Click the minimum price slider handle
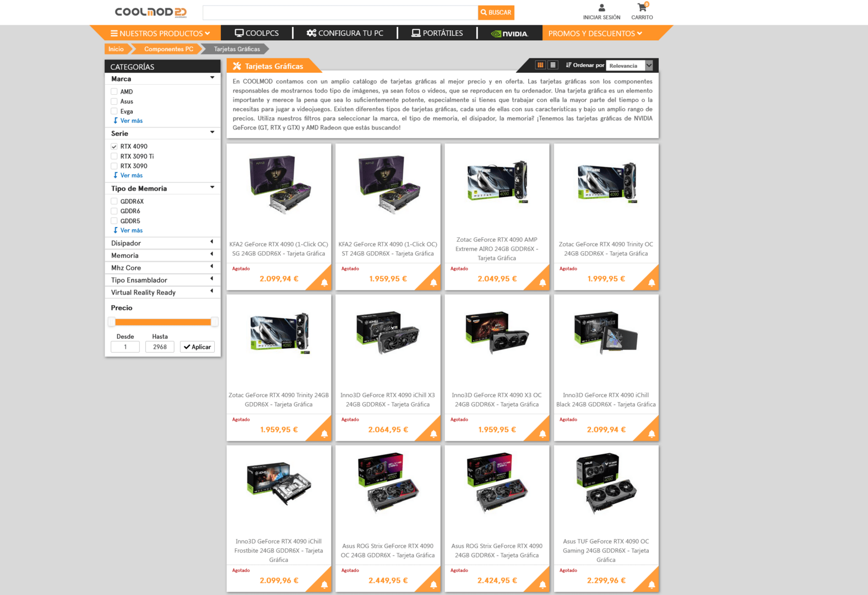Screen dimensions: 868x595 112,322
